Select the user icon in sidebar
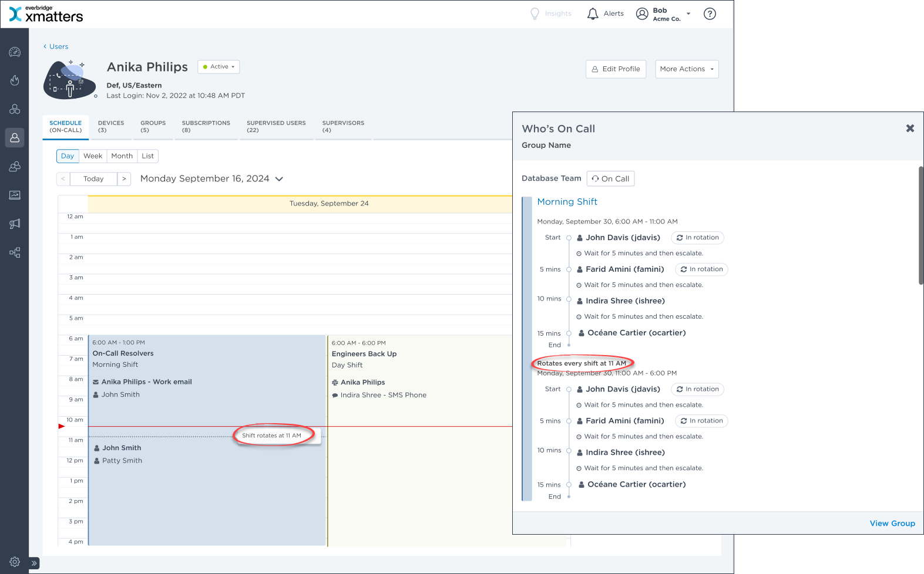The image size is (924, 574). pos(15,138)
